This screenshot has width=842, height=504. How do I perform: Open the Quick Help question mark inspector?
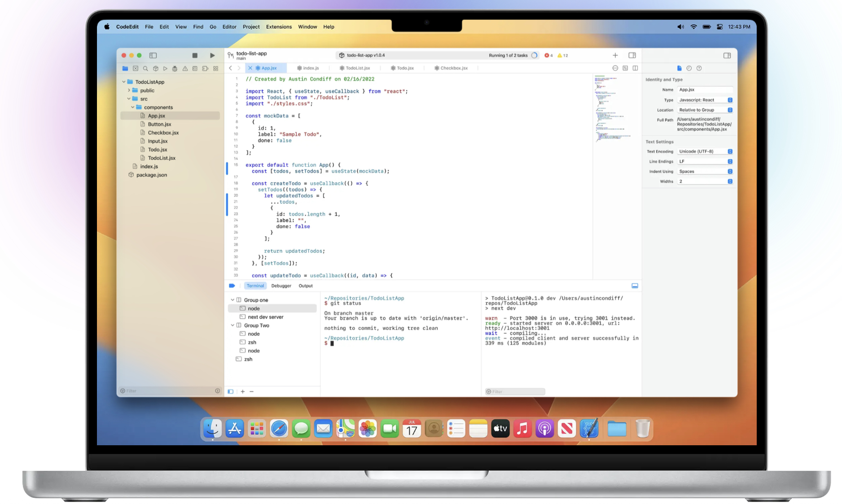click(699, 68)
